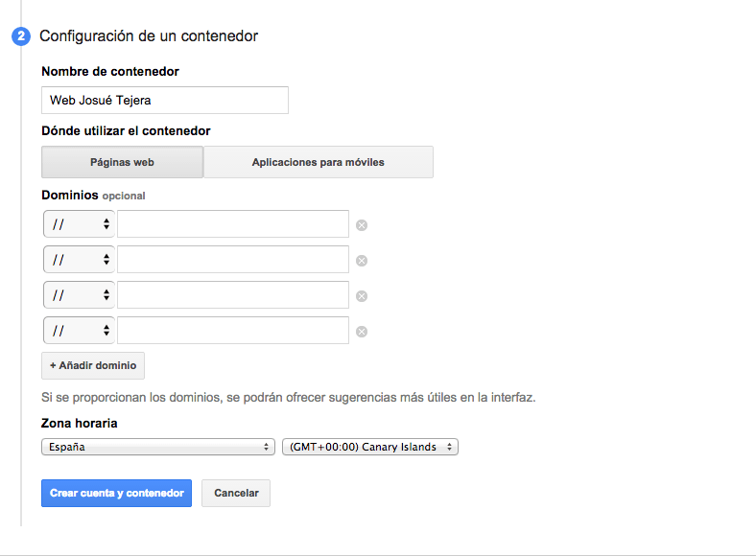The width and height of the screenshot is (756, 556).
Task: Open third domain protocol dropdown
Action: (79, 295)
